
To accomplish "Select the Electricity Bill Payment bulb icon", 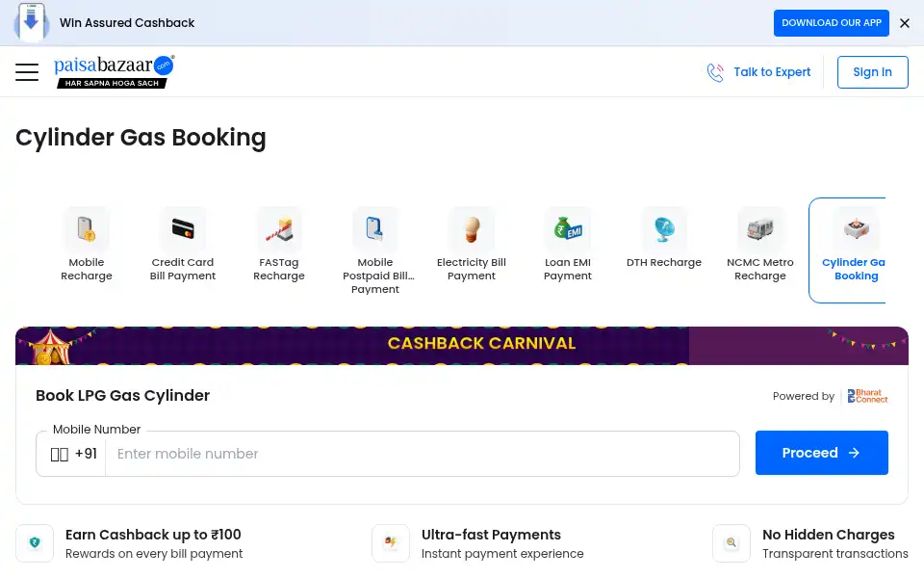I will 472,229.
